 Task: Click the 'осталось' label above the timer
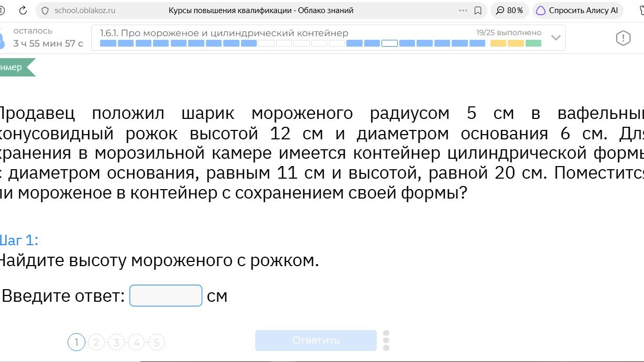pyautogui.click(x=33, y=31)
